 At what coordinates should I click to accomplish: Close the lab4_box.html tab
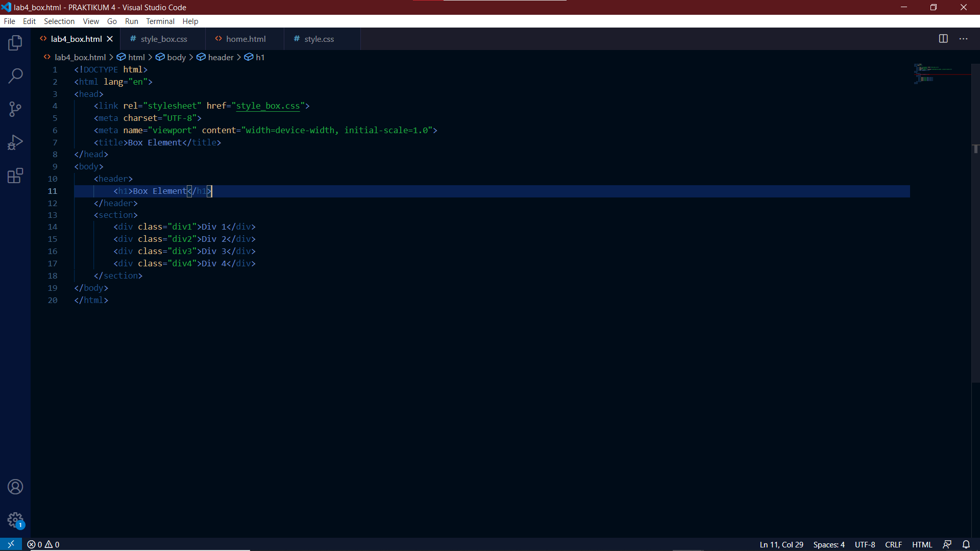click(x=110, y=39)
